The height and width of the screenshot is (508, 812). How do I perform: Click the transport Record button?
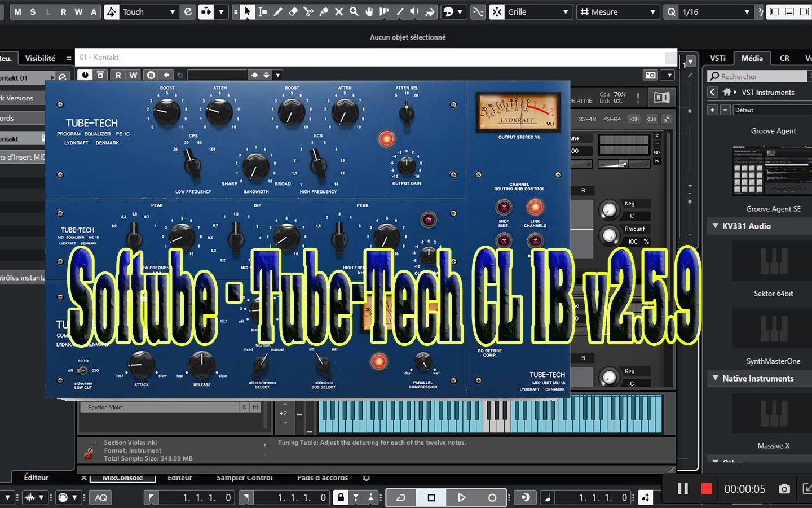[492, 497]
